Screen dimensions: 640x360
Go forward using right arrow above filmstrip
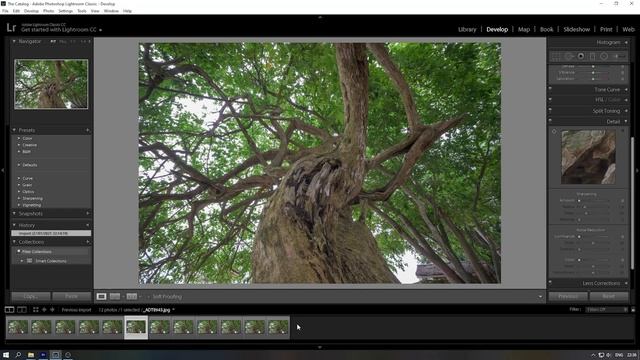(x=52, y=310)
